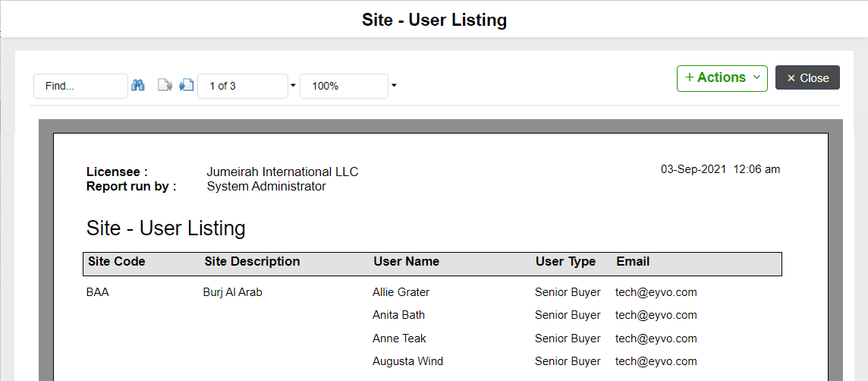Screen dimensions: 868x381
Task: Open the zoom percentage dropdown arrow
Action: pyautogui.click(x=394, y=86)
